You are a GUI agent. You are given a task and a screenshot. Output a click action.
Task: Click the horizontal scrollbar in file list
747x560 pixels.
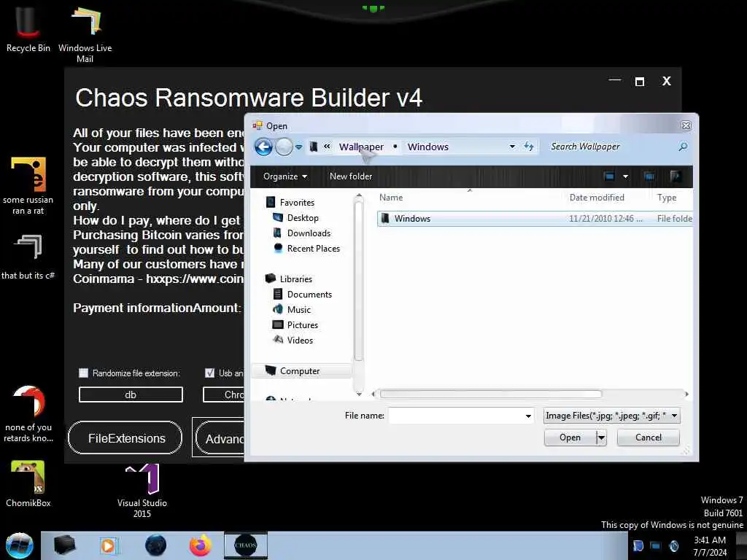click(x=491, y=394)
